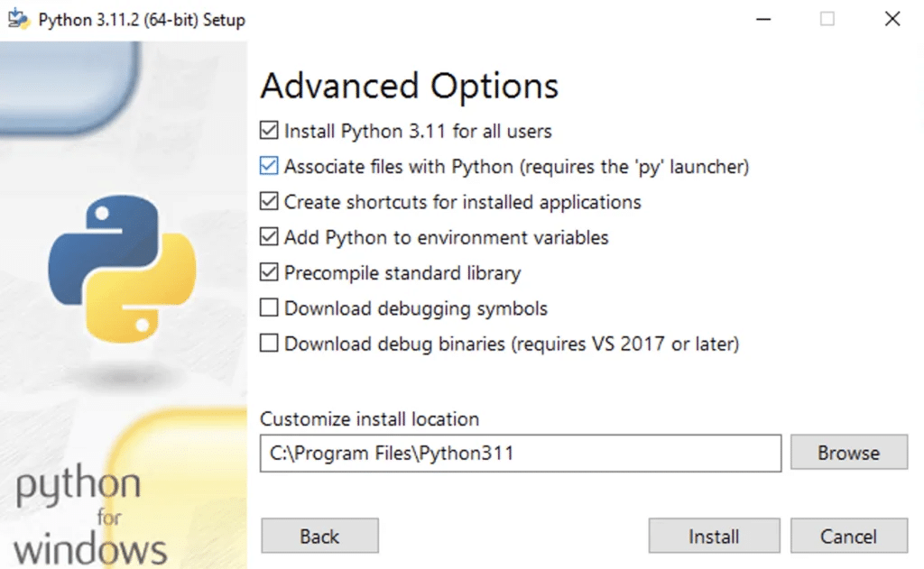This screenshot has width=924, height=569.
Task: Uncheck 'Create shortcuts for installed applications'
Action: point(268,201)
